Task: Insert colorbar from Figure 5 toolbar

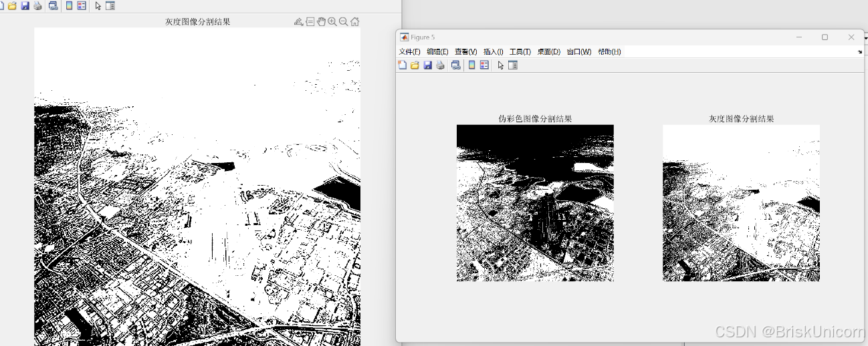Action: click(471, 65)
